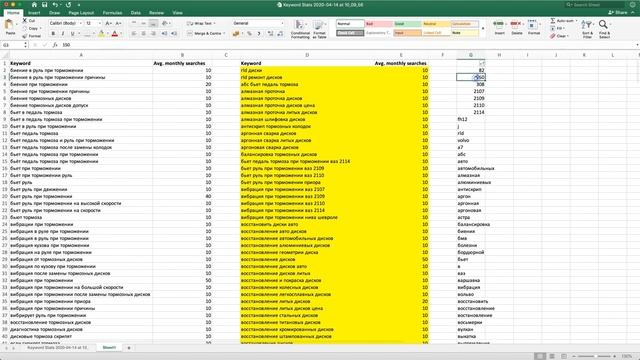Open the Page Layout ribbon tab

click(x=81, y=13)
